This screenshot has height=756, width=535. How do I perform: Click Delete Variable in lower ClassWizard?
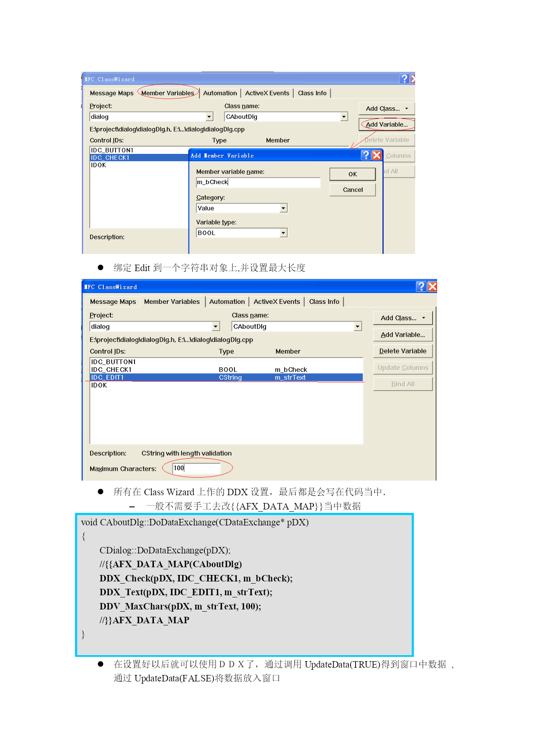coord(403,351)
